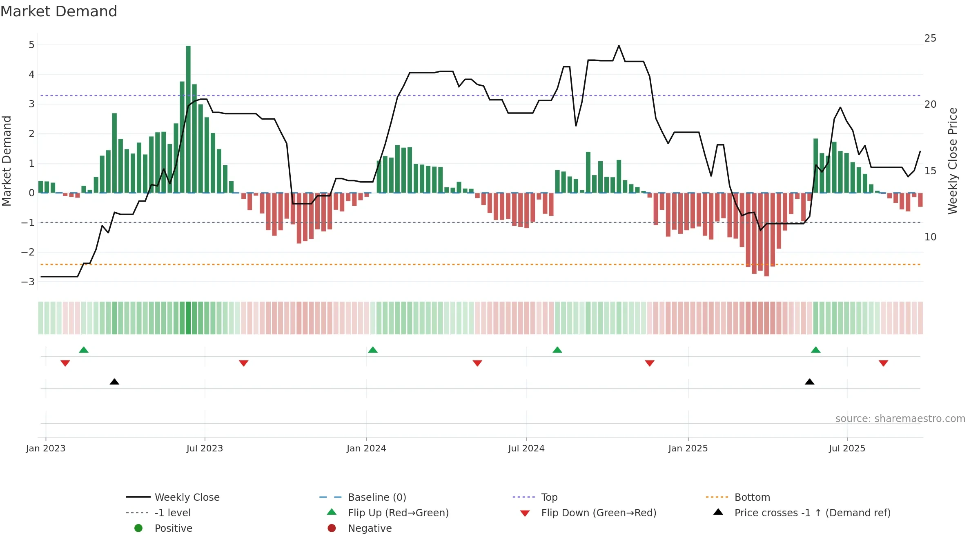
Task: Select the Flip Up marker after Jul 2024
Action: click(x=557, y=350)
